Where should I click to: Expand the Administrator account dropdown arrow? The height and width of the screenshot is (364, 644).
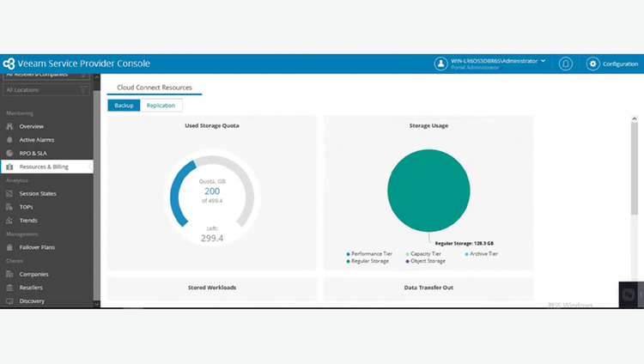[x=543, y=61]
